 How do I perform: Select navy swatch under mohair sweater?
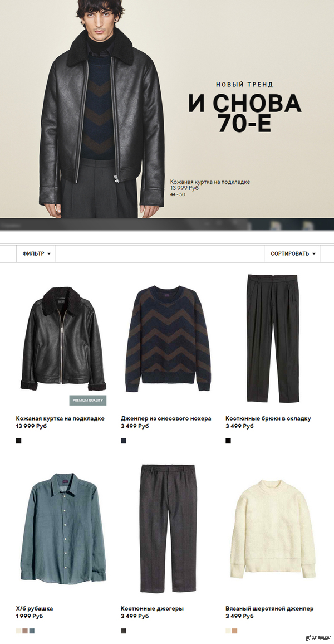click(x=124, y=441)
